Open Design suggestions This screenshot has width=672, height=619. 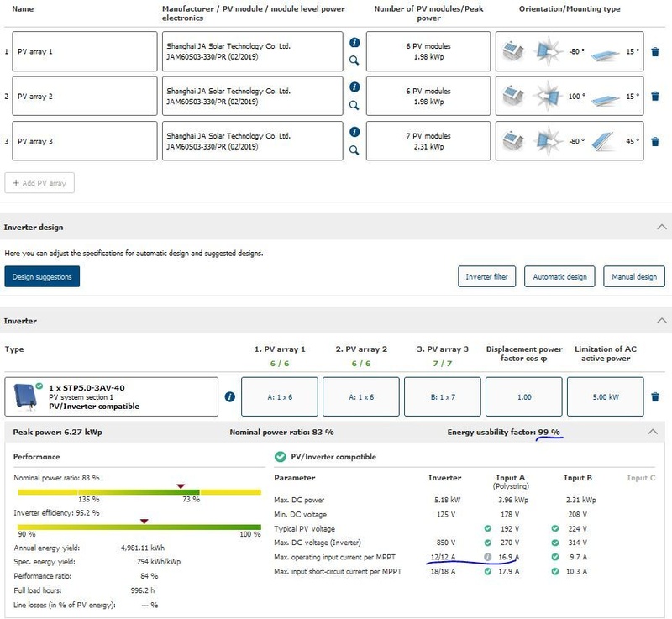click(42, 276)
